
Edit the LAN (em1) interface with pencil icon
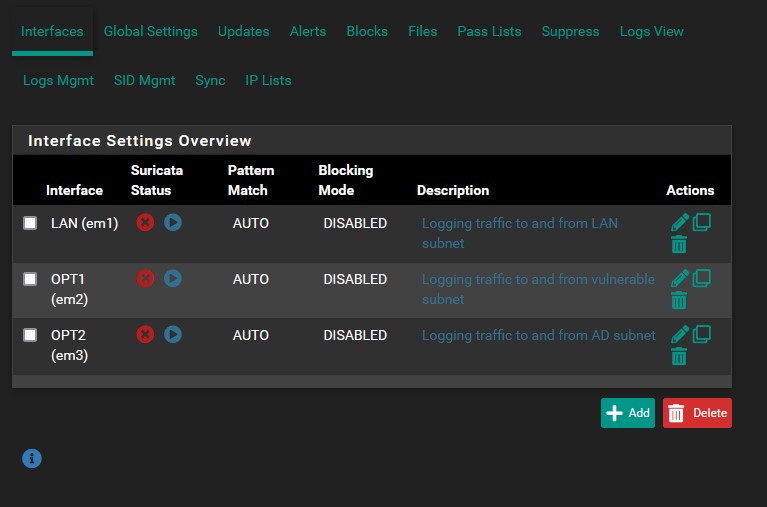pos(679,222)
